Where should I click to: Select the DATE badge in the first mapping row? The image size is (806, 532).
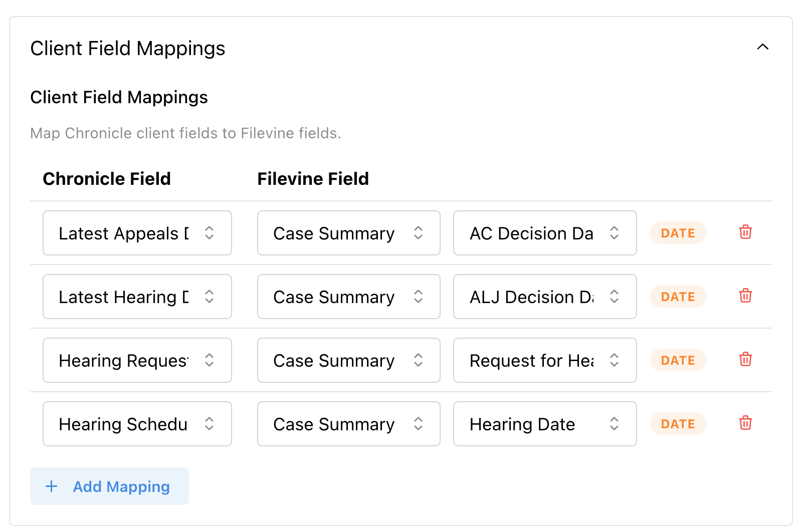(678, 232)
